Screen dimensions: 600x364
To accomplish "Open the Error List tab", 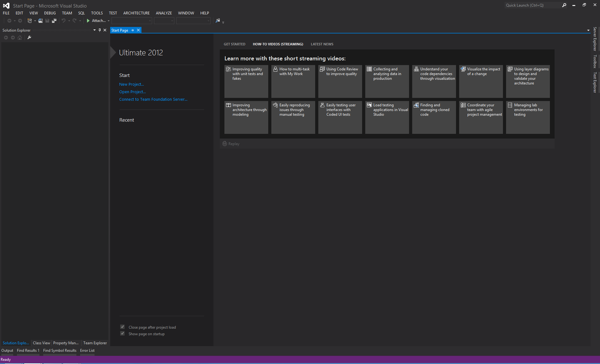I will point(87,351).
